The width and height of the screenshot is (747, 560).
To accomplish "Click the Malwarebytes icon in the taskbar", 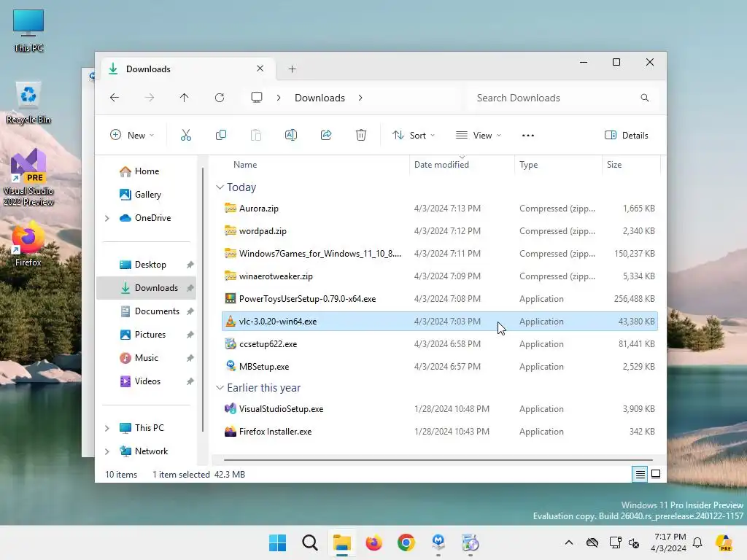I will click(438, 542).
